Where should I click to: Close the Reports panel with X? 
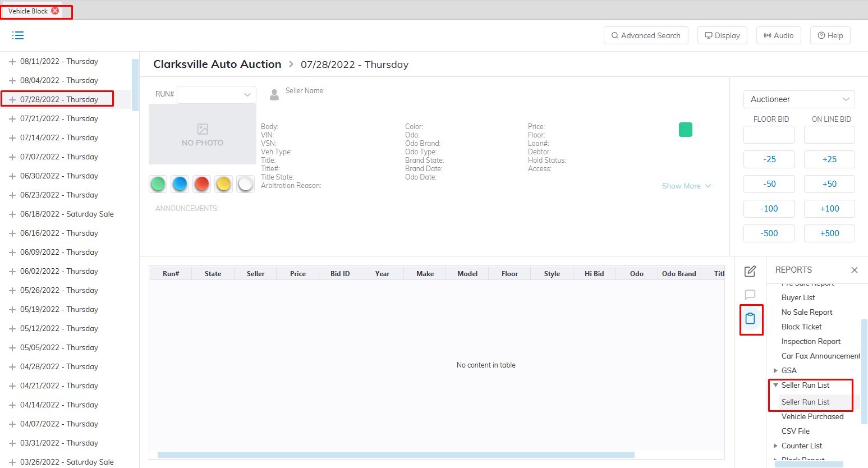click(854, 270)
